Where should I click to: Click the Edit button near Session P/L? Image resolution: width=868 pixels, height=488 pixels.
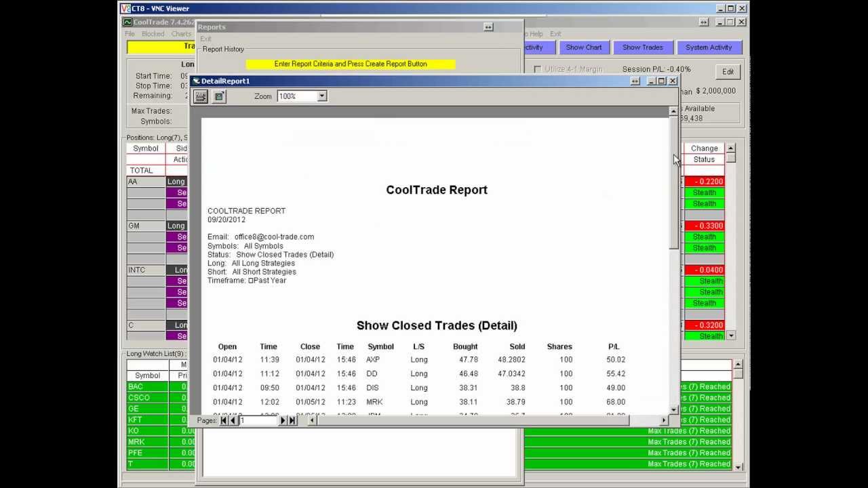coord(728,71)
